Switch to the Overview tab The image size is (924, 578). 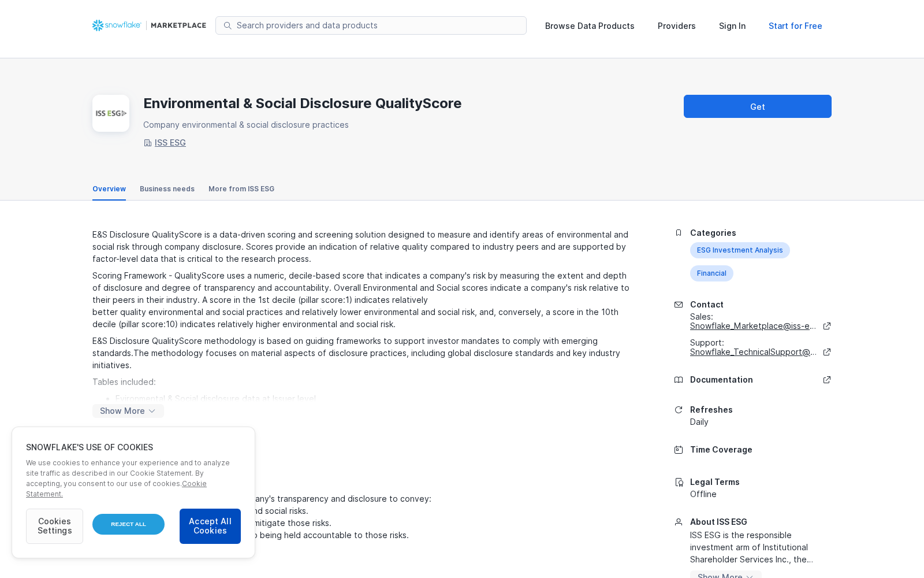(109, 189)
